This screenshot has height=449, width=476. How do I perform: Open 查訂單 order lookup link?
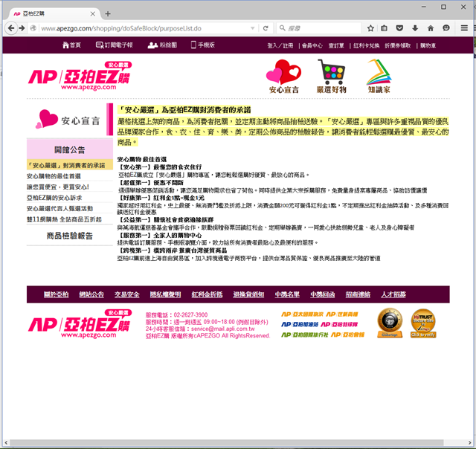336,45
